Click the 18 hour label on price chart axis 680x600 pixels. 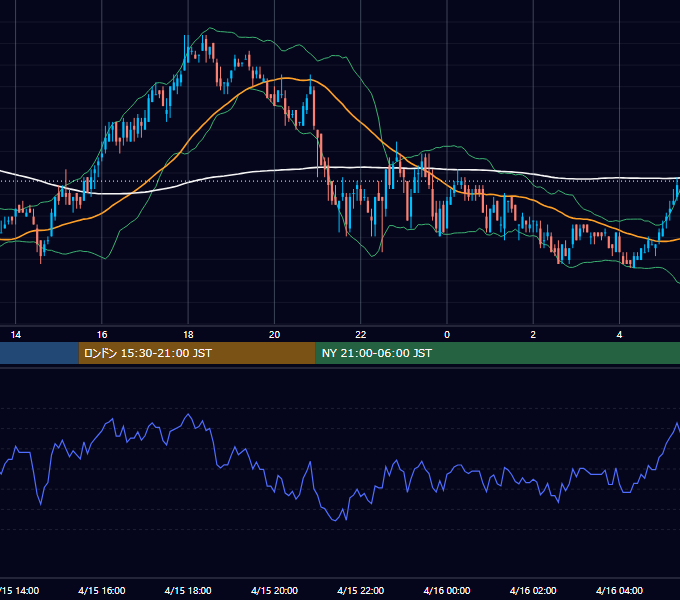click(188, 335)
